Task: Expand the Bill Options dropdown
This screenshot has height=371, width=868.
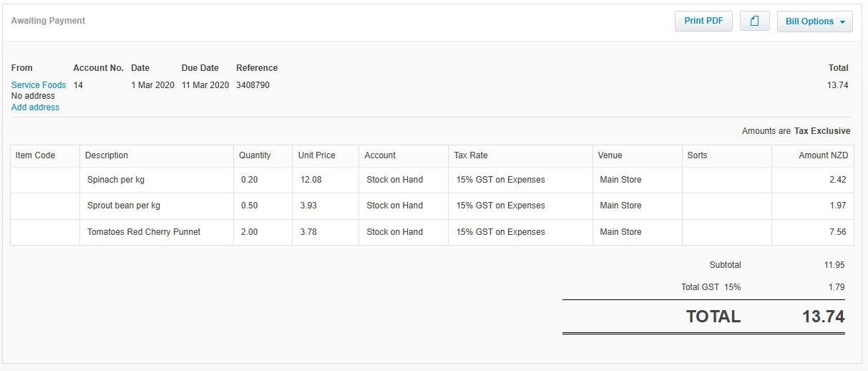Action: coord(815,21)
